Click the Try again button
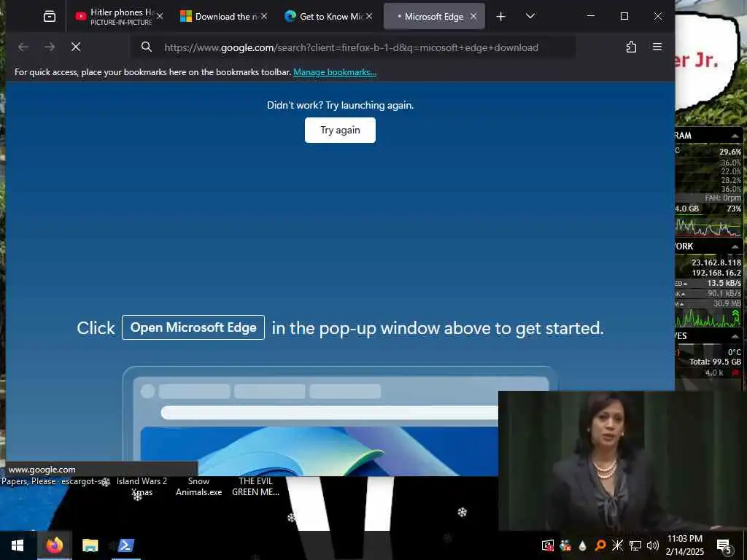Viewport: 747px width, 560px height. point(340,130)
